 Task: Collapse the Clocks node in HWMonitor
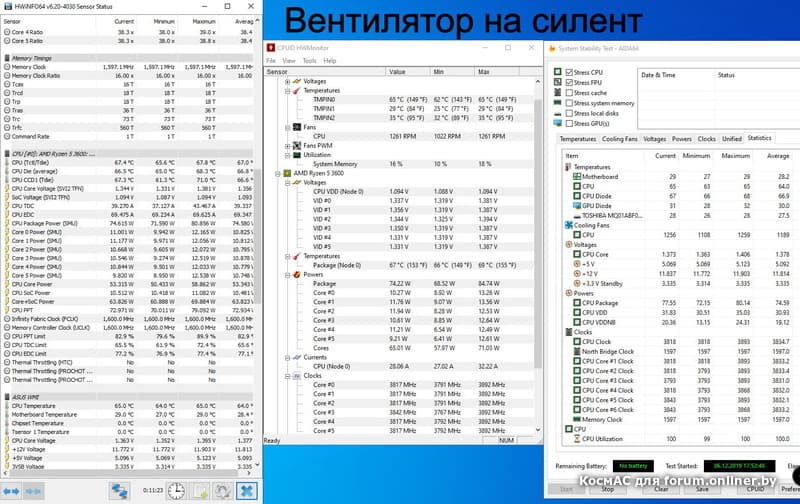tap(288, 376)
